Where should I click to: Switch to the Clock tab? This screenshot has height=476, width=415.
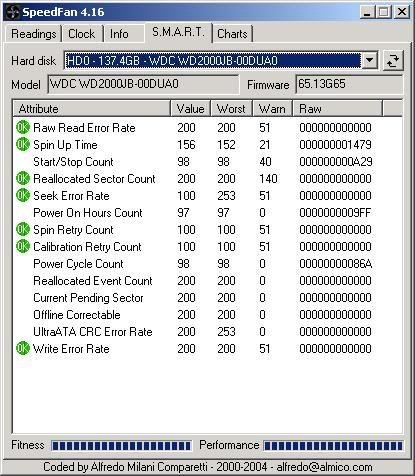click(82, 34)
